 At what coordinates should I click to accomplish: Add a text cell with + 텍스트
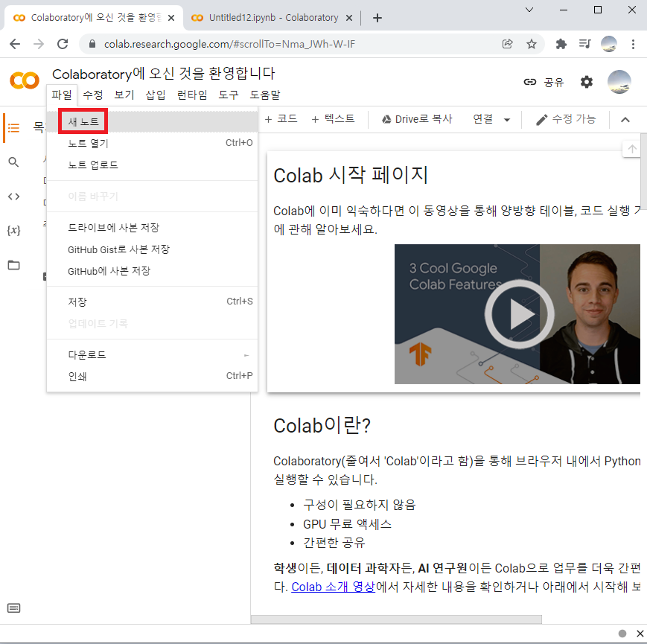point(333,119)
